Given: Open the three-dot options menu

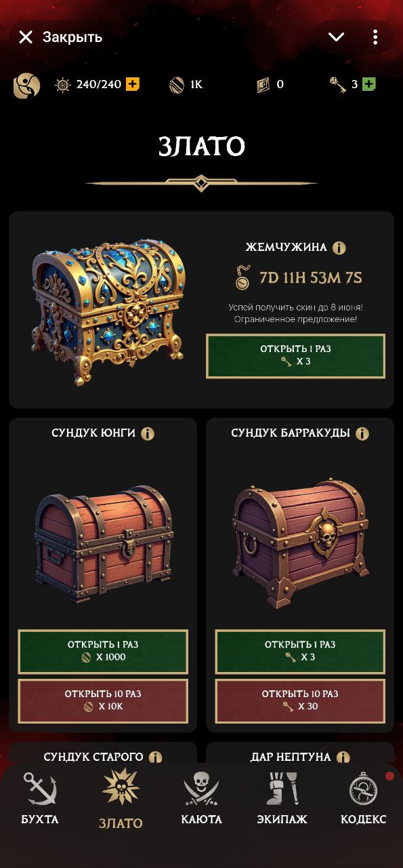Looking at the screenshot, I should click(x=375, y=37).
